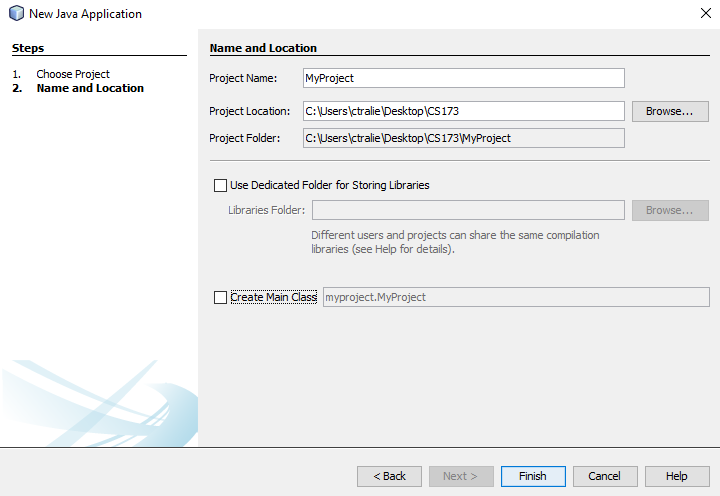The height and width of the screenshot is (496, 720).
Task: Select step 1 Choose Project
Action: pyautogui.click(x=73, y=74)
